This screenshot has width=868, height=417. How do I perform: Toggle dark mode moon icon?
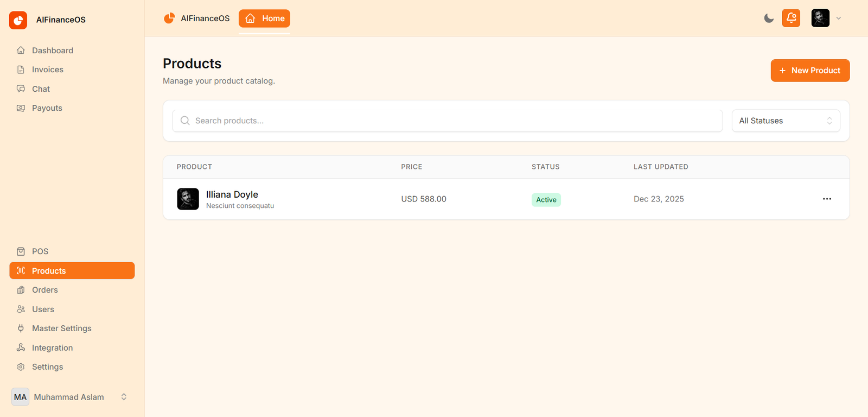(x=769, y=18)
